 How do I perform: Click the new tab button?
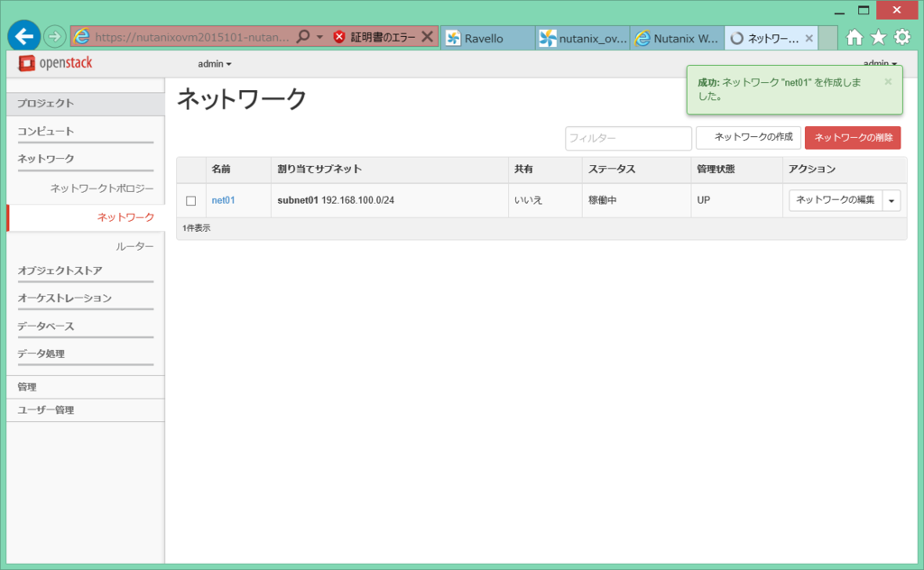click(x=828, y=38)
